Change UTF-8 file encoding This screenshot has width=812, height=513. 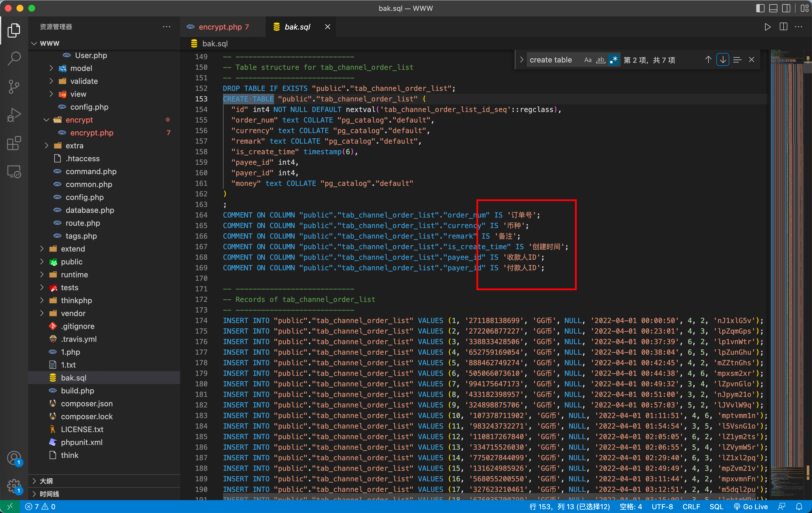[x=662, y=507]
